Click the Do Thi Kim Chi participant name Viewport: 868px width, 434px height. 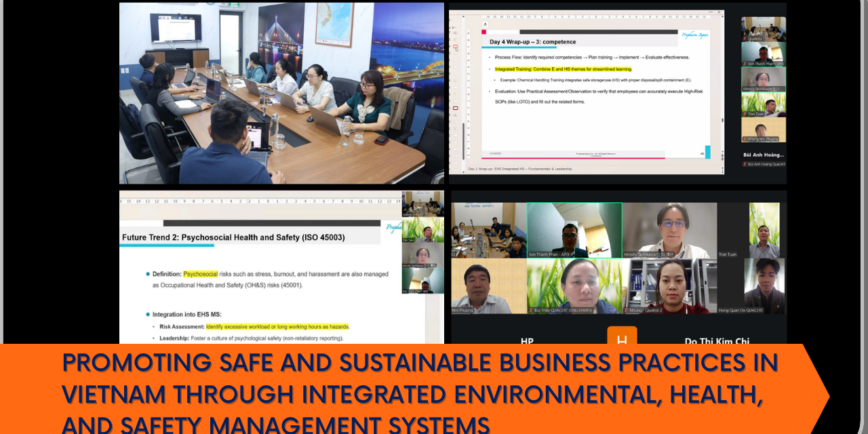(x=716, y=340)
